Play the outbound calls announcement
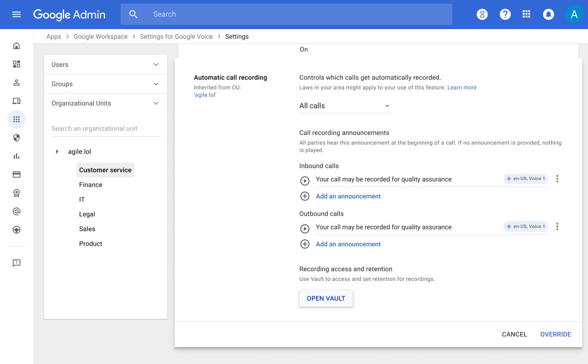588x364 pixels. (x=305, y=229)
